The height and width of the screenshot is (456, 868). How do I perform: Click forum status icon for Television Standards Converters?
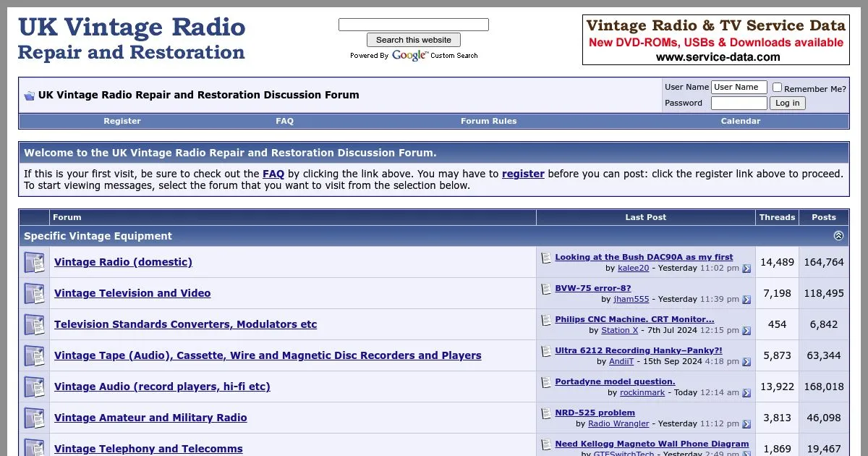point(34,324)
